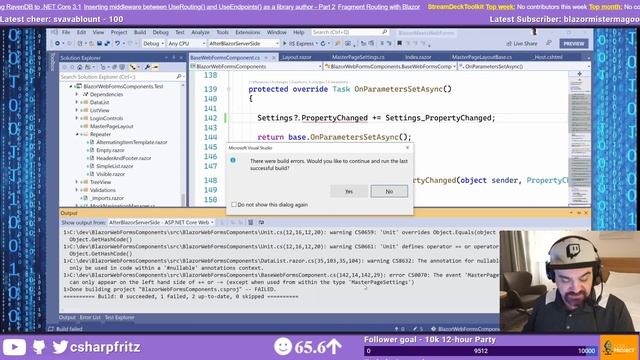The image size is (640, 360).
Task: Close the Microsoft Visual Studio dialog
Action: click(407, 148)
